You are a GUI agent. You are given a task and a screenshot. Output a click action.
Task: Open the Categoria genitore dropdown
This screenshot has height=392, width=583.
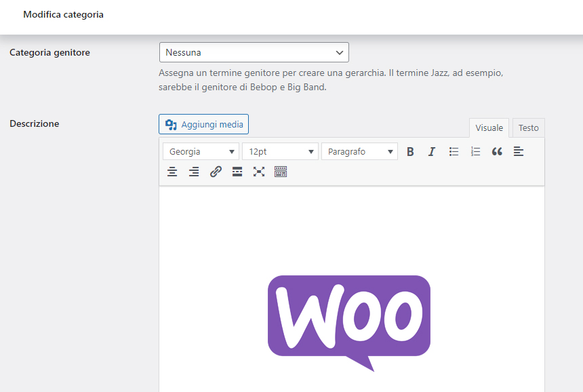coord(254,52)
